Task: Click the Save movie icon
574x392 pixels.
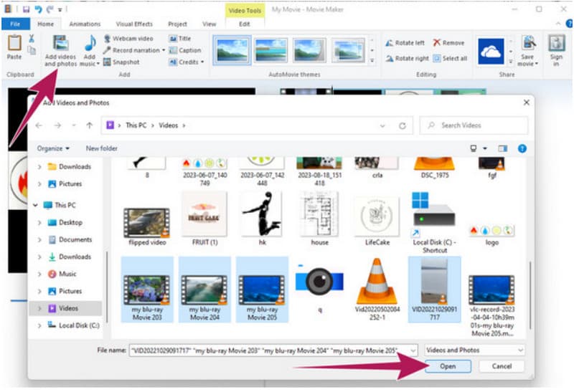Action: coord(528,44)
